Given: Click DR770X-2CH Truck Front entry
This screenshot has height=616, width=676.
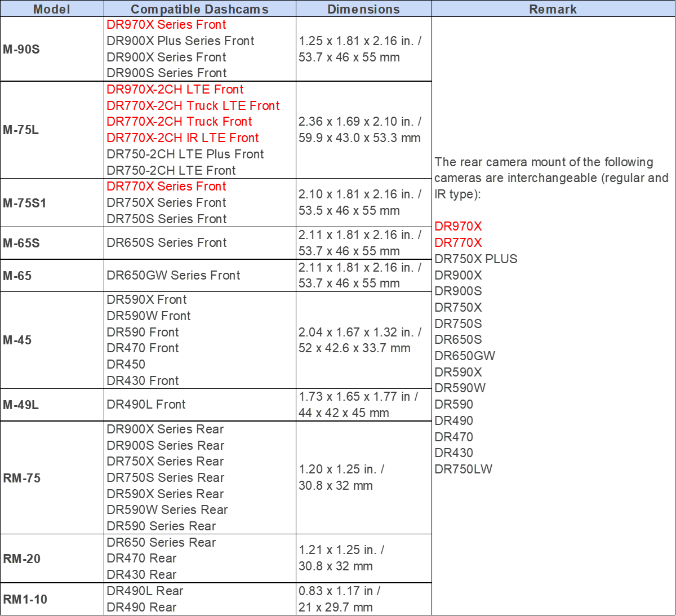Looking at the screenshot, I should 179,122.
